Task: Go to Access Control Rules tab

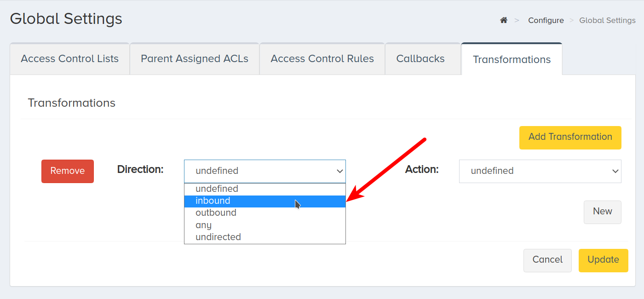Action: (x=322, y=59)
